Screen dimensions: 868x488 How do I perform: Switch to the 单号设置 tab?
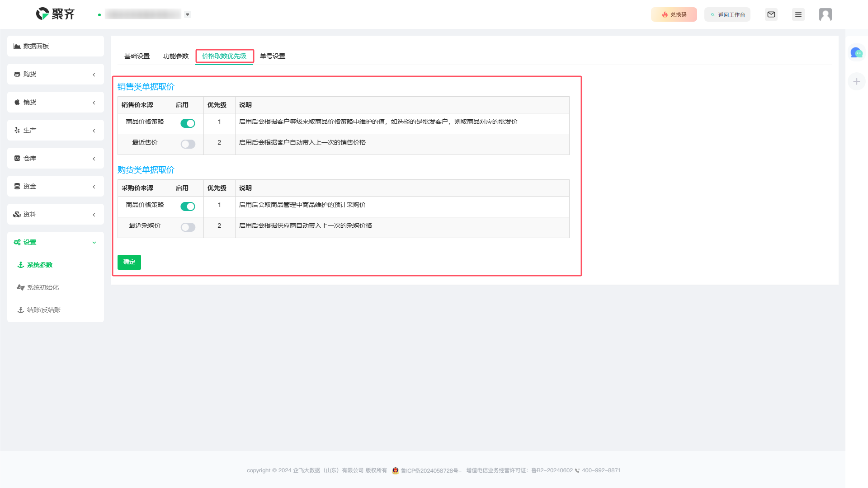click(273, 56)
